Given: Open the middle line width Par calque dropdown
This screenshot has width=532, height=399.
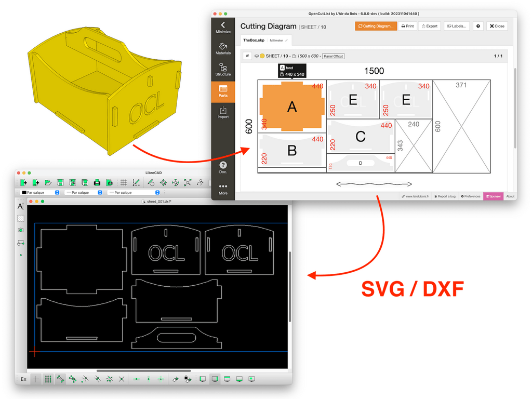Looking at the screenshot, I should [84, 192].
